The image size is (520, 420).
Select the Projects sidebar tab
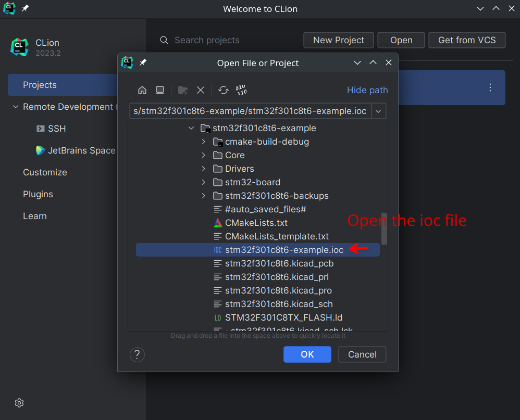pyautogui.click(x=63, y=85)
